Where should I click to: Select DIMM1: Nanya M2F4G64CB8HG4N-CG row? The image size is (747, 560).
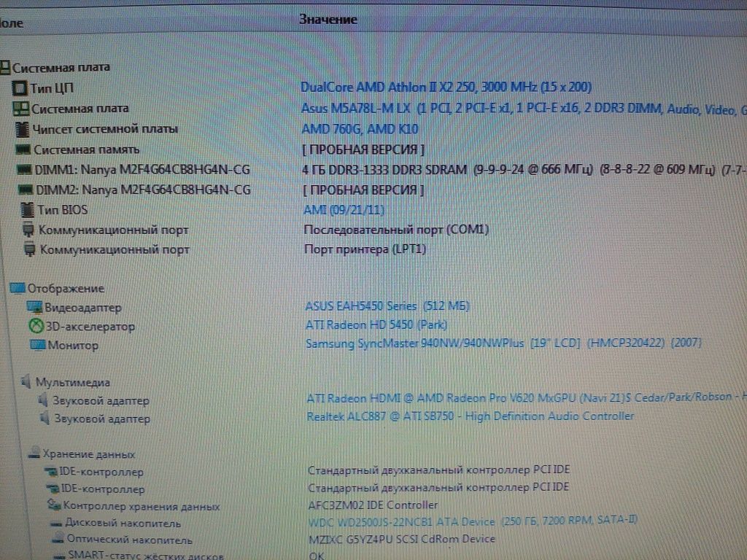point(142,169)
